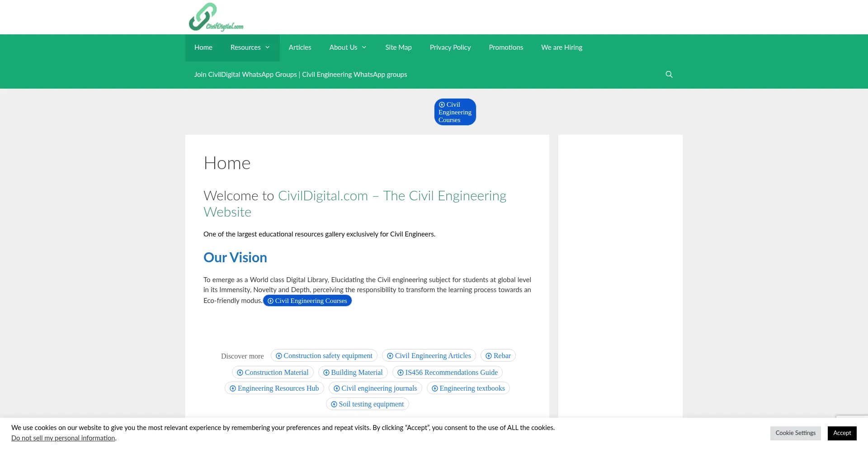Select the Civil Engineering Articles chip
This screenshot has width=868, height=449.
pos(429,356)
